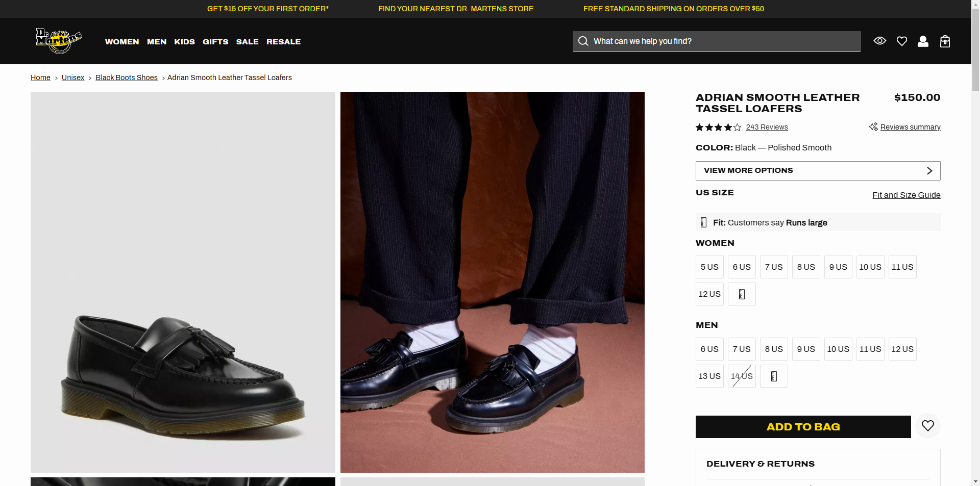Click the Dr. Martens logo
Image resolution: width=980 pixels, height=486 pixels.
pos(59,41)
